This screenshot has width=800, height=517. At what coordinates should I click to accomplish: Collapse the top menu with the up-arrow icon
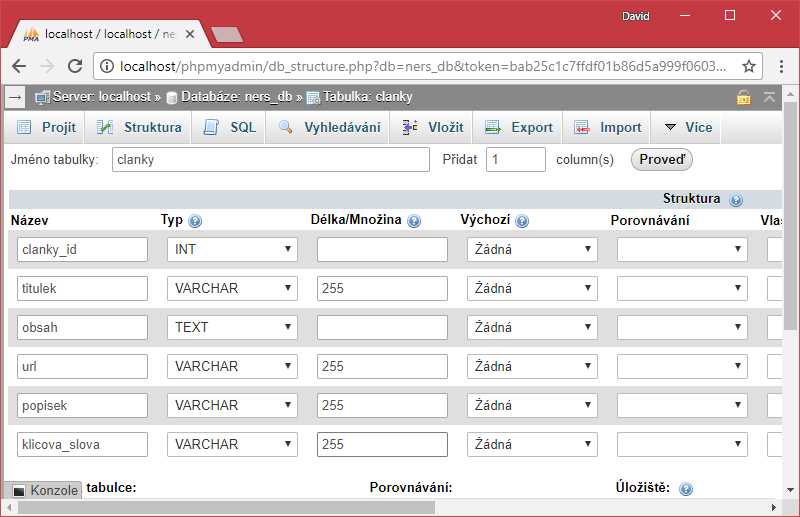click(769, 97)
